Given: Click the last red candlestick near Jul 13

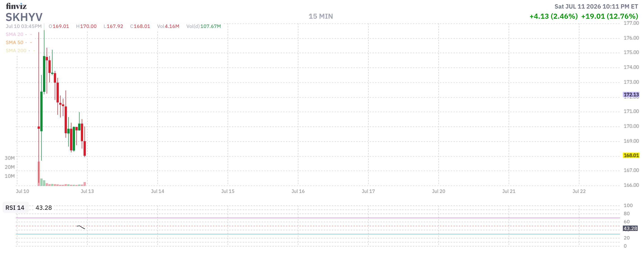Looking at the screenshot, I should point(85,148).
